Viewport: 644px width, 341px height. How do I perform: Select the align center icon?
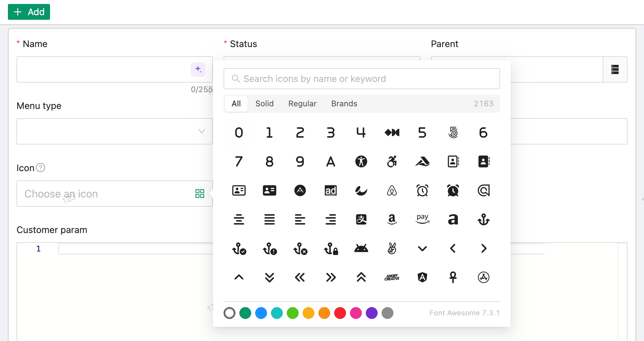click(x=239, y=220)
